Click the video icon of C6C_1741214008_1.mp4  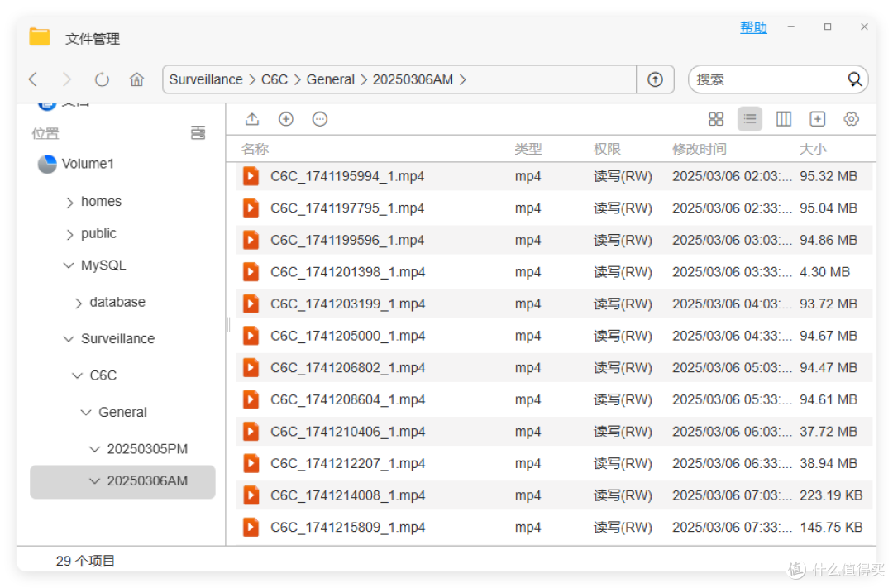pyautogui.click(x=251, y=495)
